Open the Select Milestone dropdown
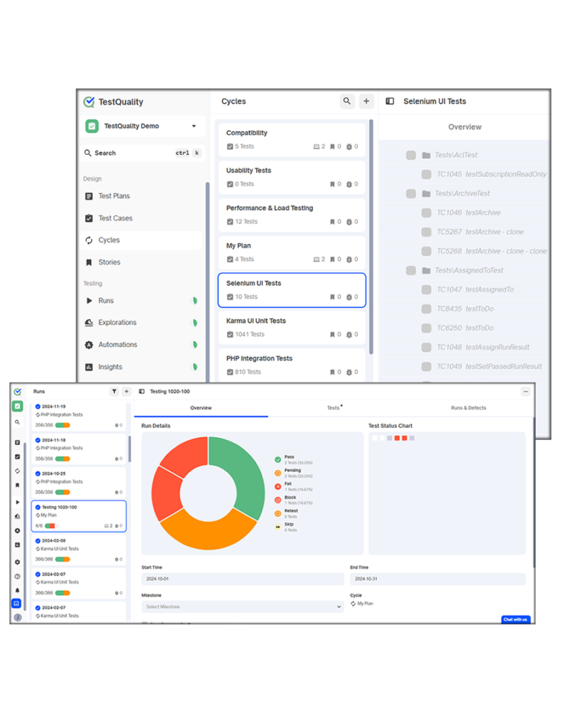 (243, 606)
